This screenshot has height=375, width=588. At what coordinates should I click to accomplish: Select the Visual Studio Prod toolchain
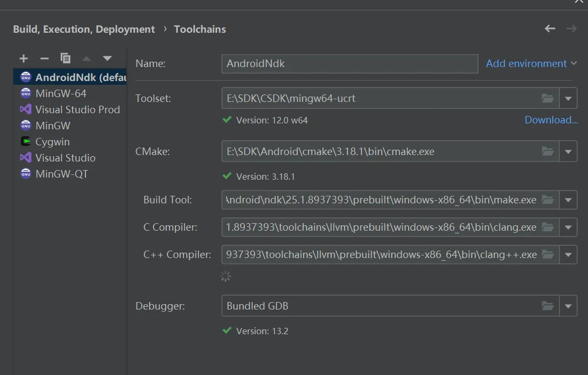(70, 109)
